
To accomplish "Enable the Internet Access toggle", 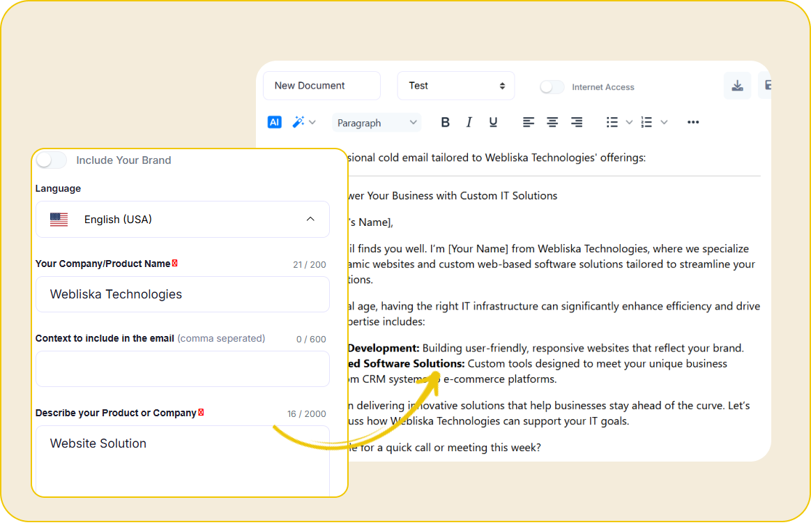I will pos(552,87).
